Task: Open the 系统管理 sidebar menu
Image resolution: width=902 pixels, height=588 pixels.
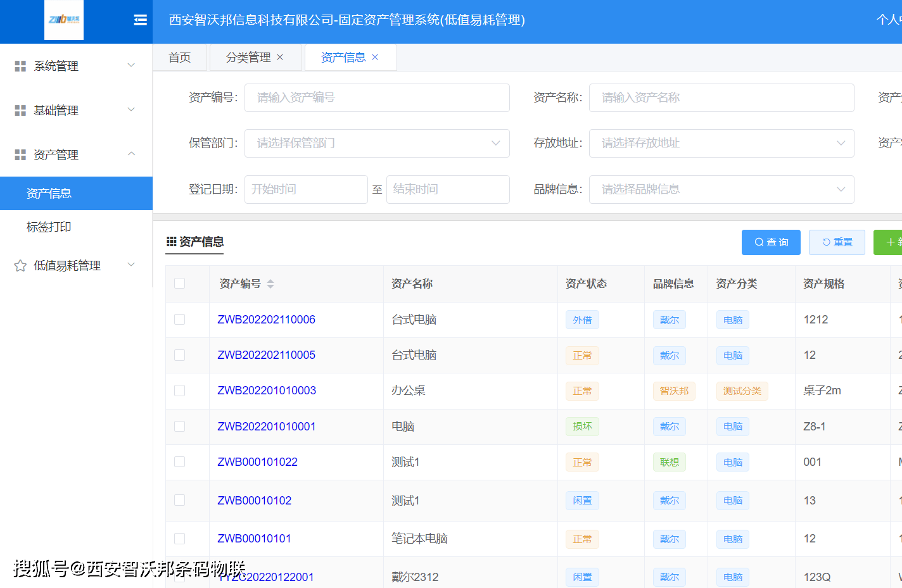Action: (76, 66)
